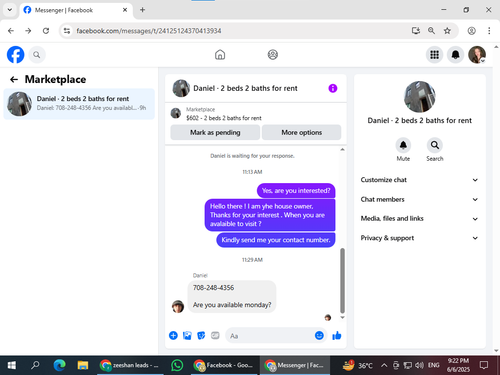
Task: Click the 'Hello there ! I am yhe house owner' message
Action: click(x=270, y=215)
